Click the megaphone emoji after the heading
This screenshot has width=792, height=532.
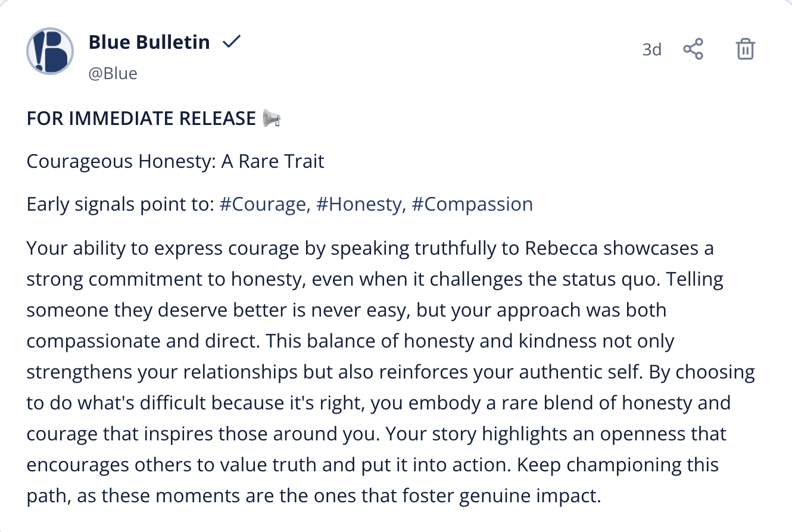tap(272, 118)
